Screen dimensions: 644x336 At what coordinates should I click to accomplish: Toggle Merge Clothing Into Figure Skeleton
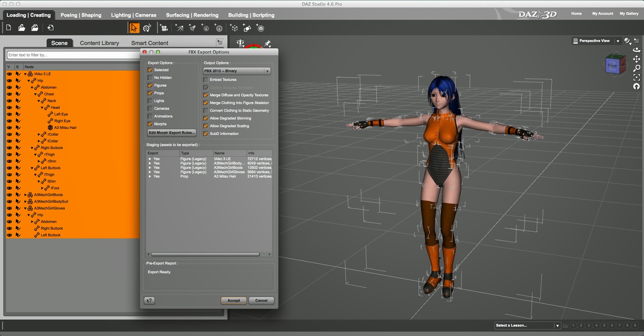[x=206, y=103]
